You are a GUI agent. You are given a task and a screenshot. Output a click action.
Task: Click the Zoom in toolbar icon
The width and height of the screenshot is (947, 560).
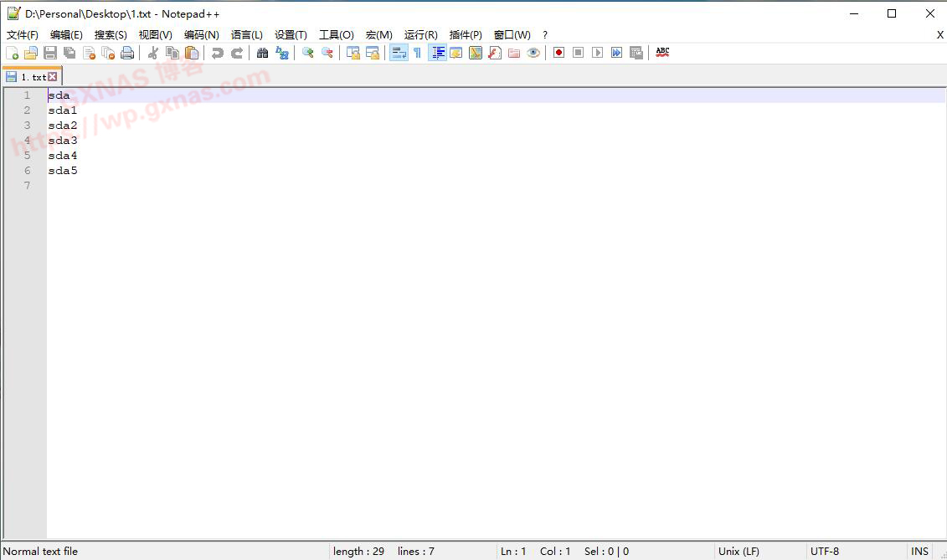point(308,53)
